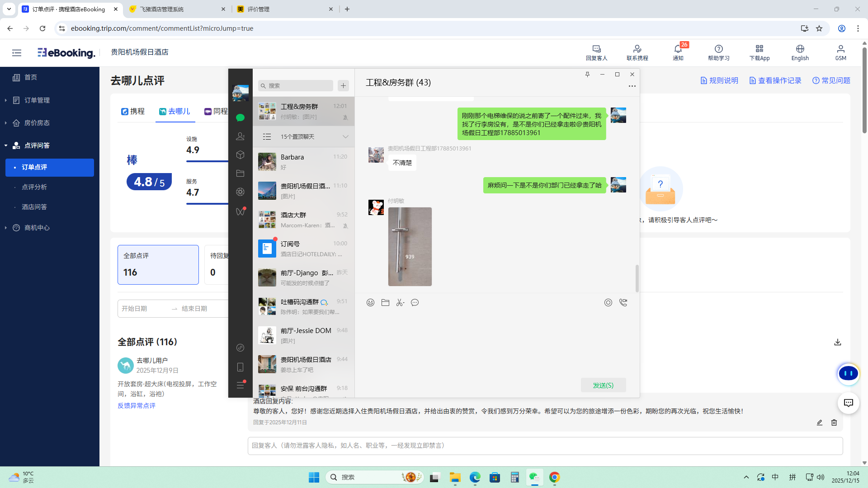Open chat history bubble icon
The image size is (868, 488).
pos(415,303)
